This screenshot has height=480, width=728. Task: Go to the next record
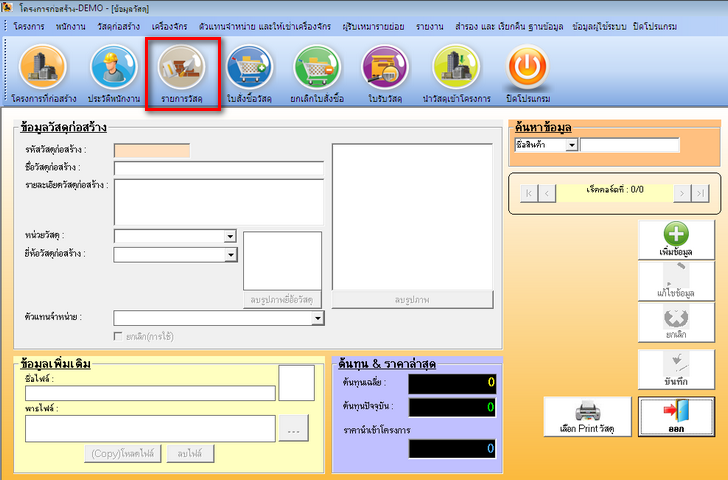682,193
